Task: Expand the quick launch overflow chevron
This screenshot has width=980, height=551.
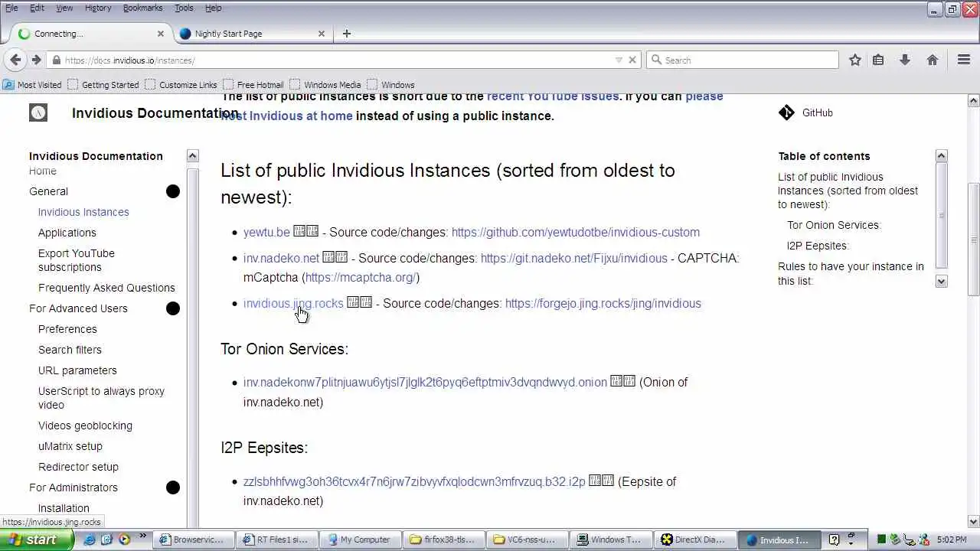Action: pyautogui.click(x=142, y=537)
